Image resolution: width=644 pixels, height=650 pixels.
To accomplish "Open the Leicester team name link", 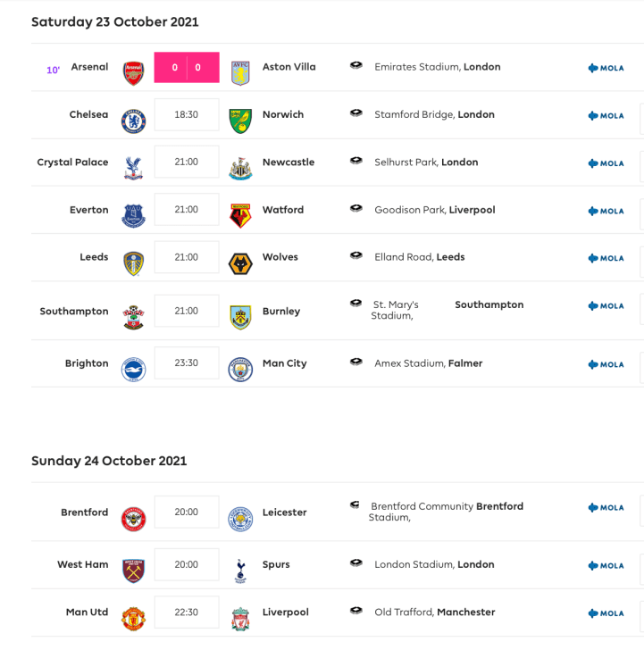I will pos(284,512).
